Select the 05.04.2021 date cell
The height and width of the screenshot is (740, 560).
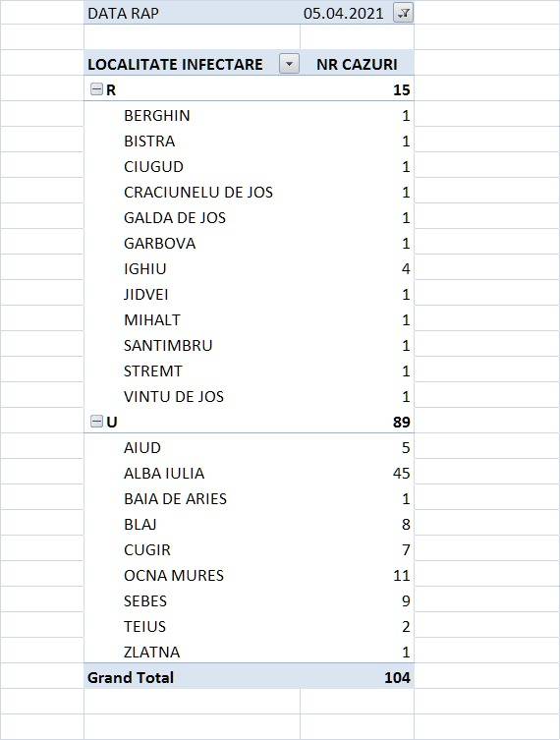(344, 13)
